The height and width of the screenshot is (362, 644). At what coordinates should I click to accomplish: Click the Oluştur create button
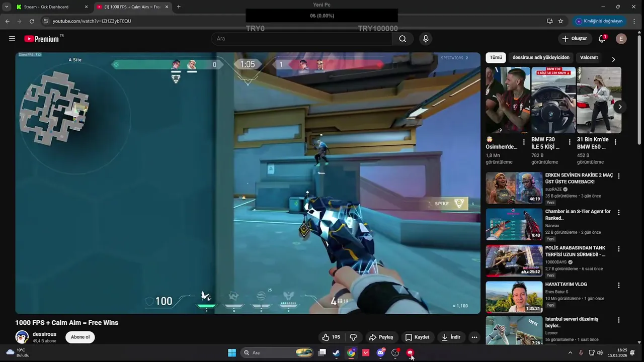[x=575, y=39]
